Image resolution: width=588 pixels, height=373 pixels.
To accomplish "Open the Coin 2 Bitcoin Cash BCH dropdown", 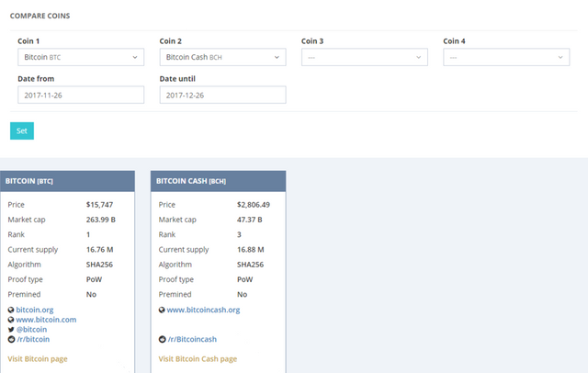I will [x=222, y=57].
